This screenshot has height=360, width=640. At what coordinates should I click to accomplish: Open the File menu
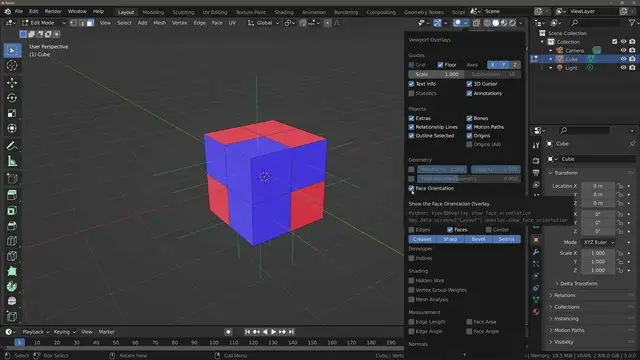pos(19,11)
